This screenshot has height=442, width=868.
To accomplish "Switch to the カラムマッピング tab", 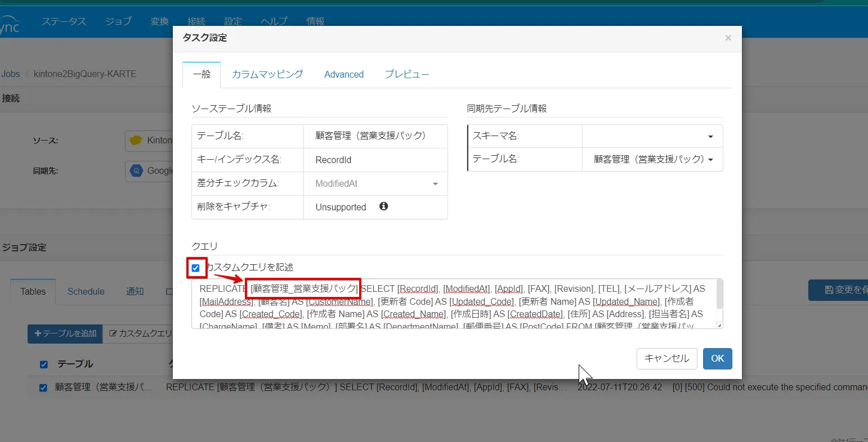I will click(267, 74).
